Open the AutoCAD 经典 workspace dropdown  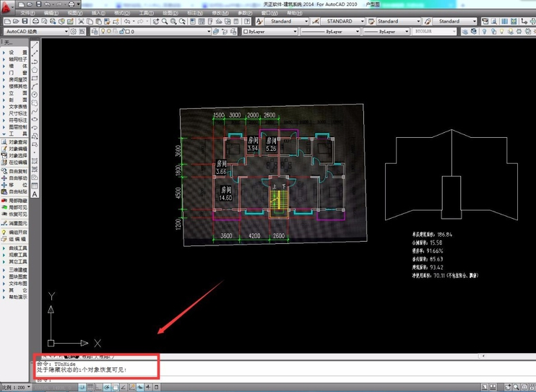[36, 32]
